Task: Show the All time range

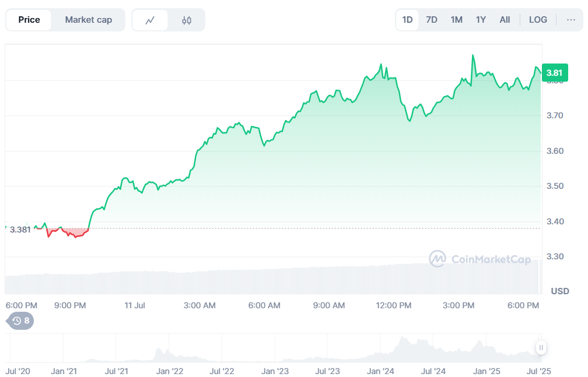Action: (505, 20)
